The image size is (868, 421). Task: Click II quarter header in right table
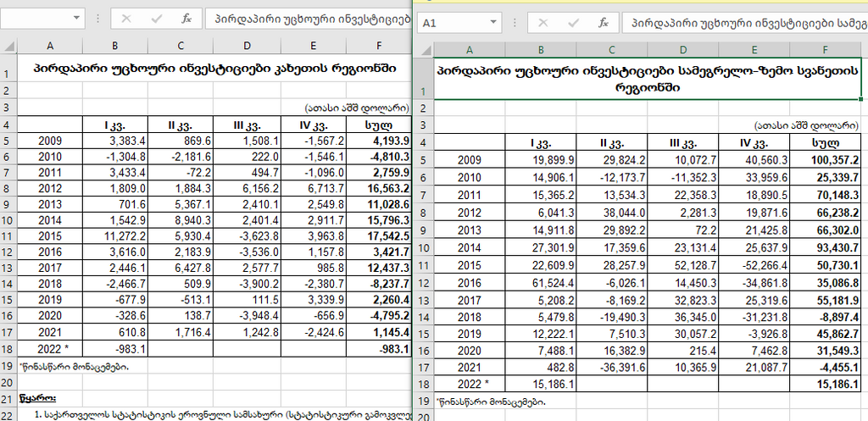(x=612, y=143)
